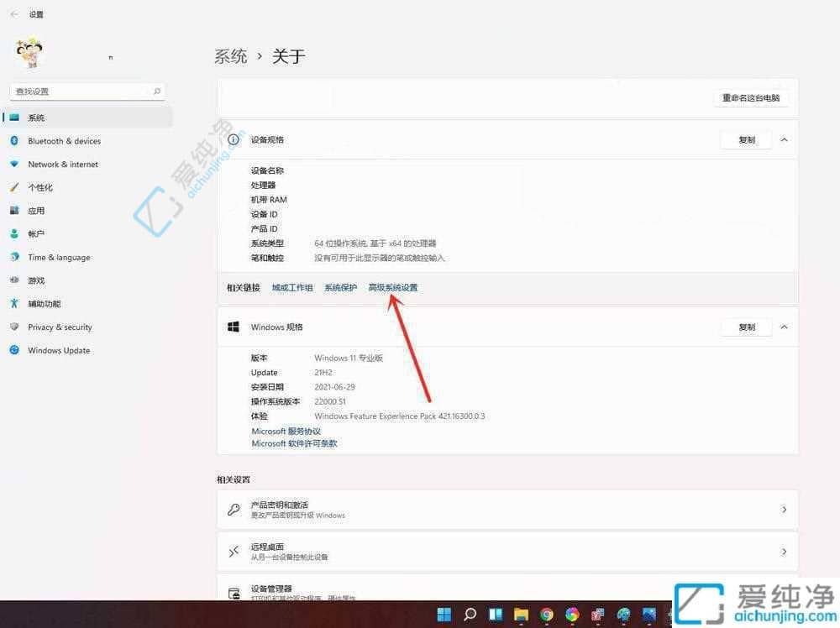840x628 pixels.
Task: Open Task View widget in taskbar
Action: 496,615
